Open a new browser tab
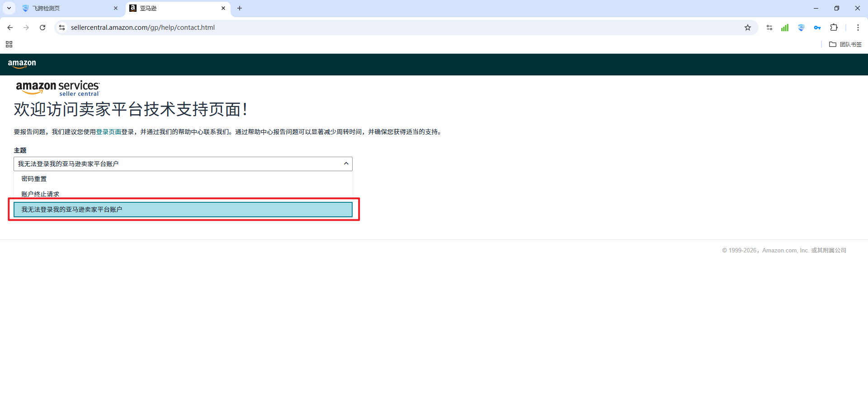Image resolution: width=868 pixels, height=415 pixels. (x=240, y=8)
